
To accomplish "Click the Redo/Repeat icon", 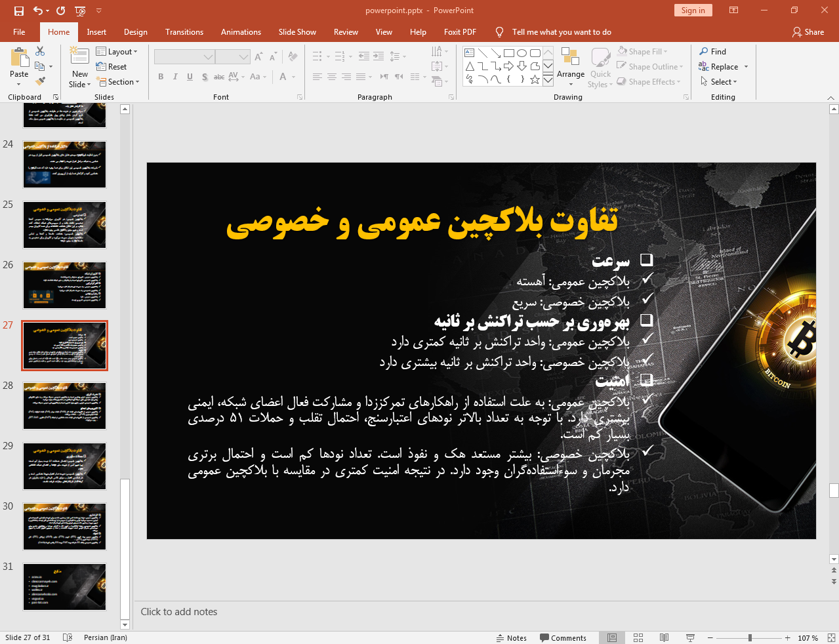I will click(x=61, y=10).
